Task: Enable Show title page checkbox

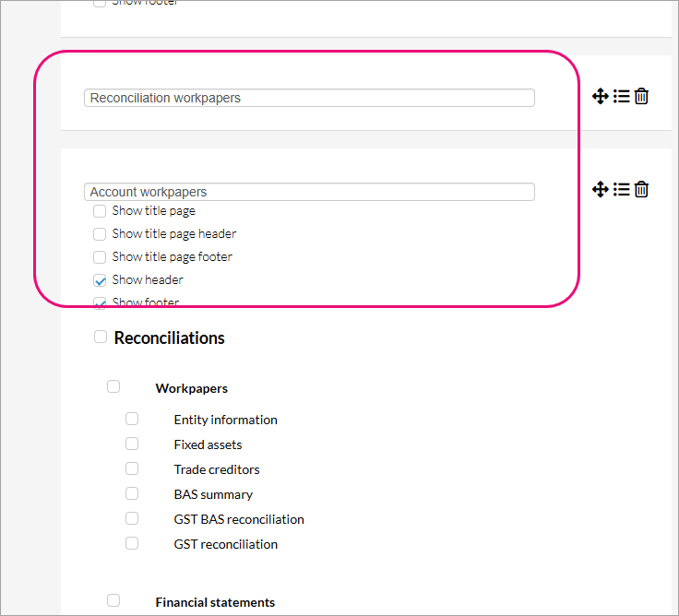Action: coord(100,211)
